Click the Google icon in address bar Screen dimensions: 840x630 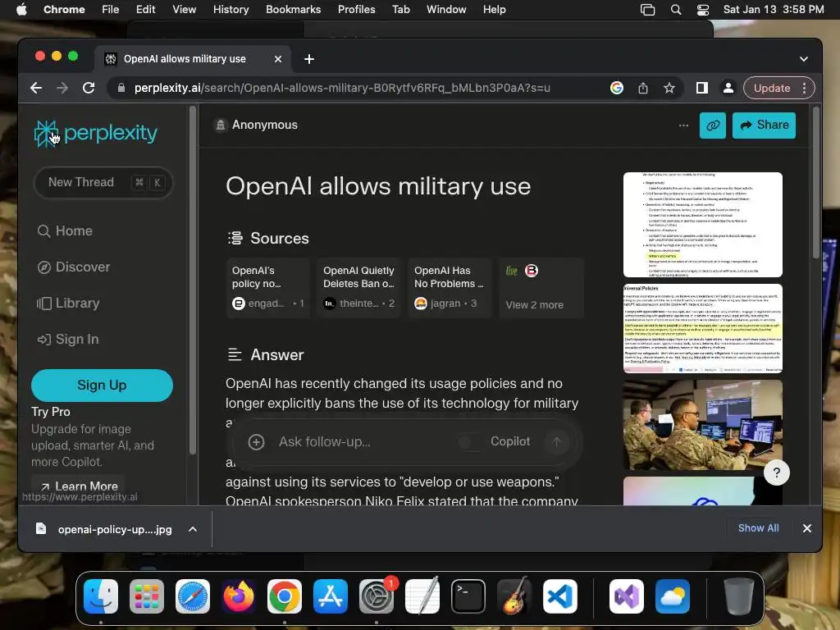coord(617,88)
